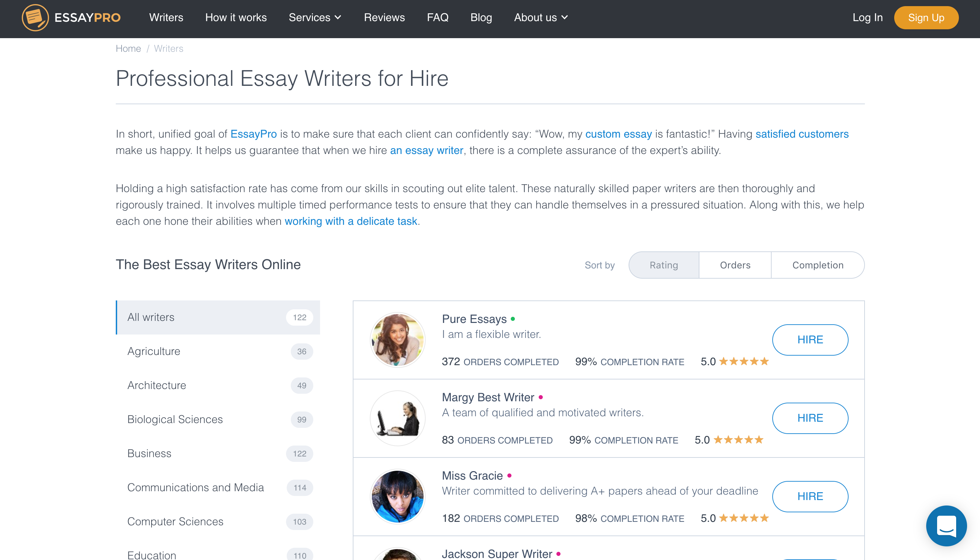Click Miss Gracie's 'Writer committed to delivering' tagline
Screen dimensions: 980x560
tap(600, 491)
